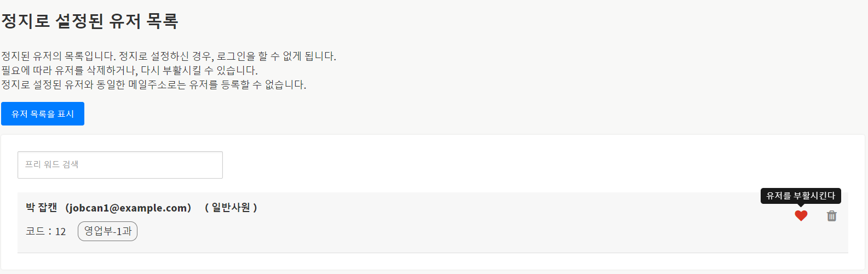
Task: Reactivate suspended user 박 잡캔
Action: [x=801, y=216]
